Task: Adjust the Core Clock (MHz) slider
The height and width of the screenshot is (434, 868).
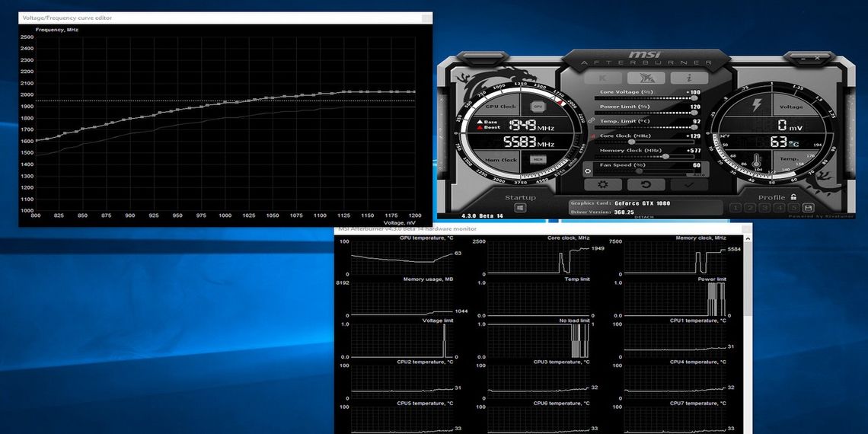Action: point(646,142)
